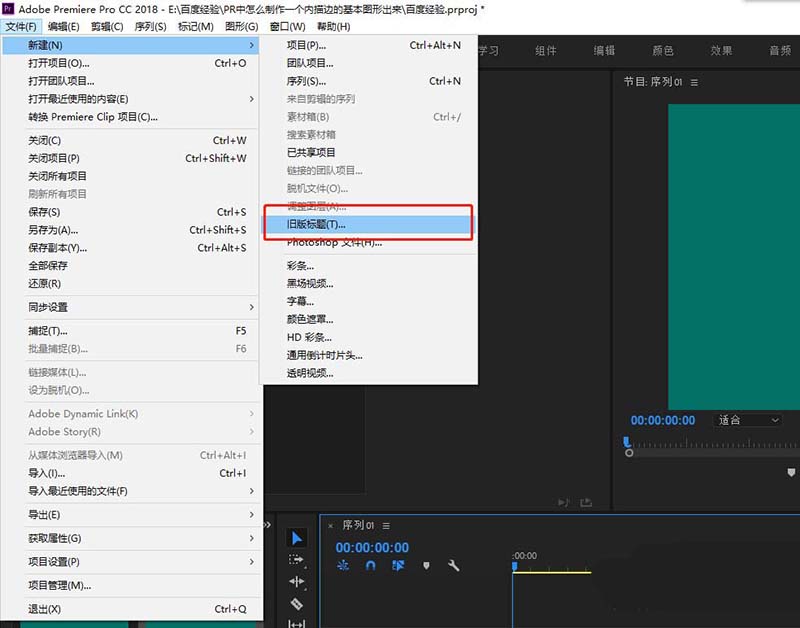Screen dimensions: 800x628
Task: Click the marker icon below program monitor ruler
Action: coord(791,472)
